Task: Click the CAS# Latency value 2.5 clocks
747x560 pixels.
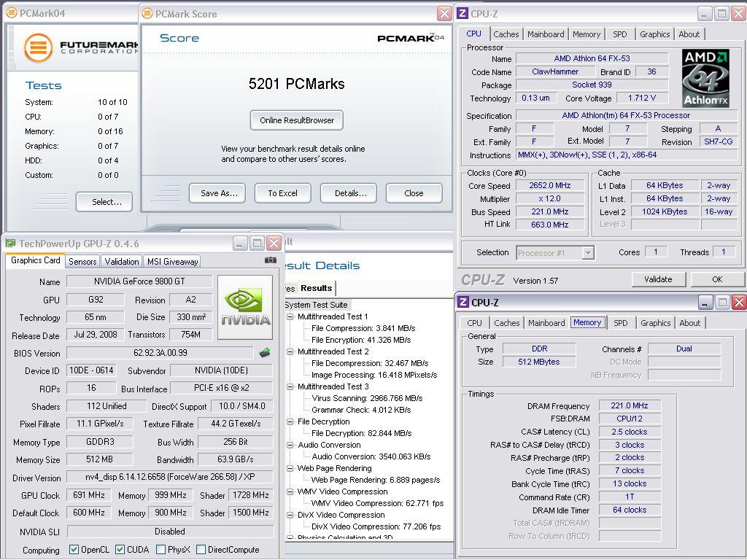Action: 630,432
